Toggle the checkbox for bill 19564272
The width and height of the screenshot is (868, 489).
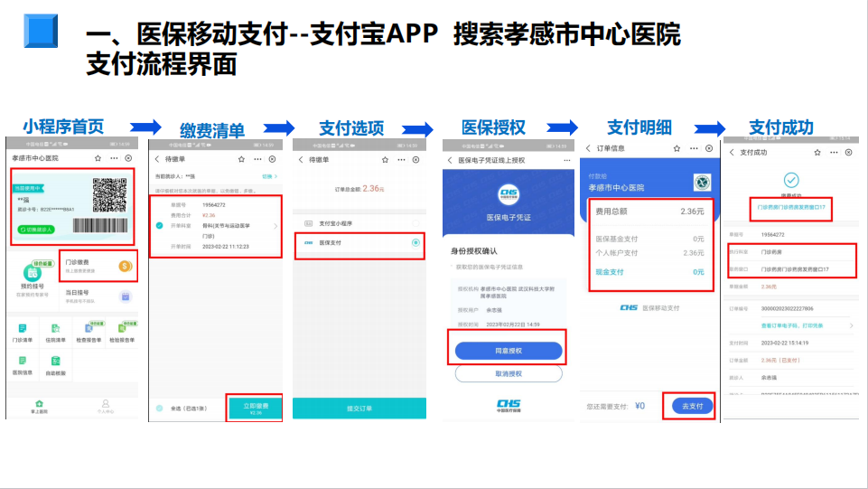(x=160, y=225)
